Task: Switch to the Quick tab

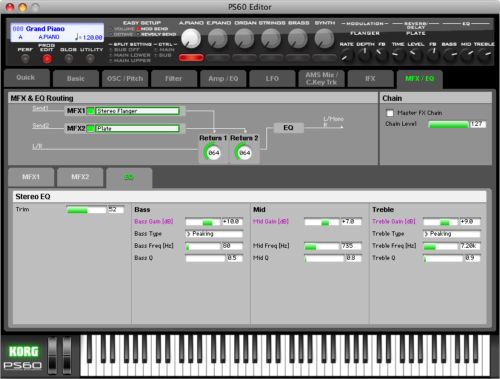Action: point(26,77)
